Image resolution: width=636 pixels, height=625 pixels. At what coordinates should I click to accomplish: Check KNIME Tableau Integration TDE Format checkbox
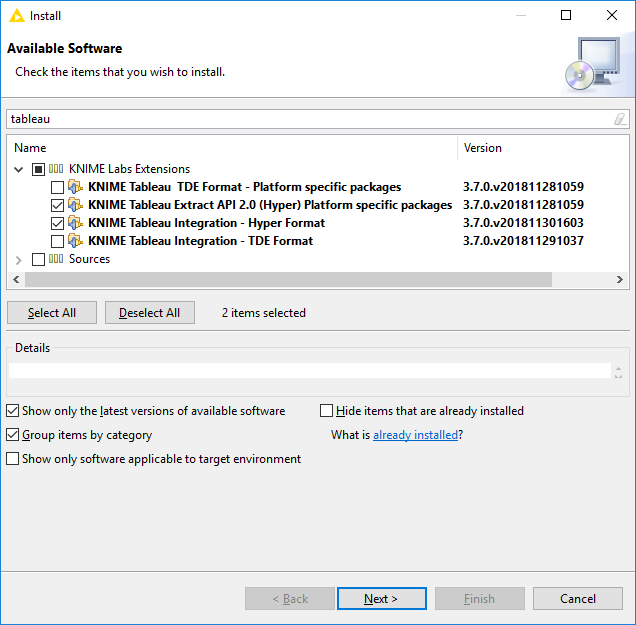[x=57, y=241]
